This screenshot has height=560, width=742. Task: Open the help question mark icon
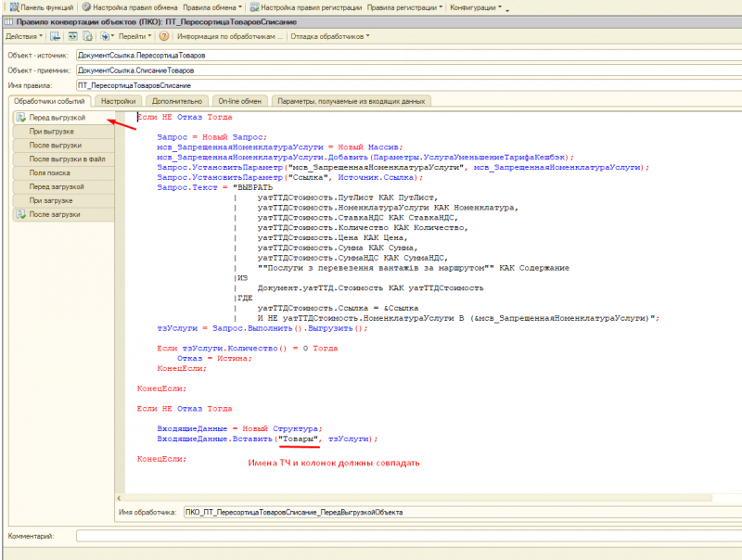point(163,37)
